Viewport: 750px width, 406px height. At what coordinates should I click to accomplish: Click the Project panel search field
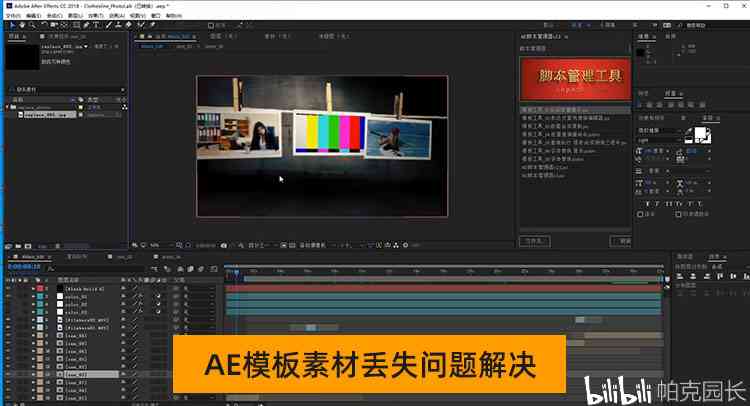tap(67, 89)
